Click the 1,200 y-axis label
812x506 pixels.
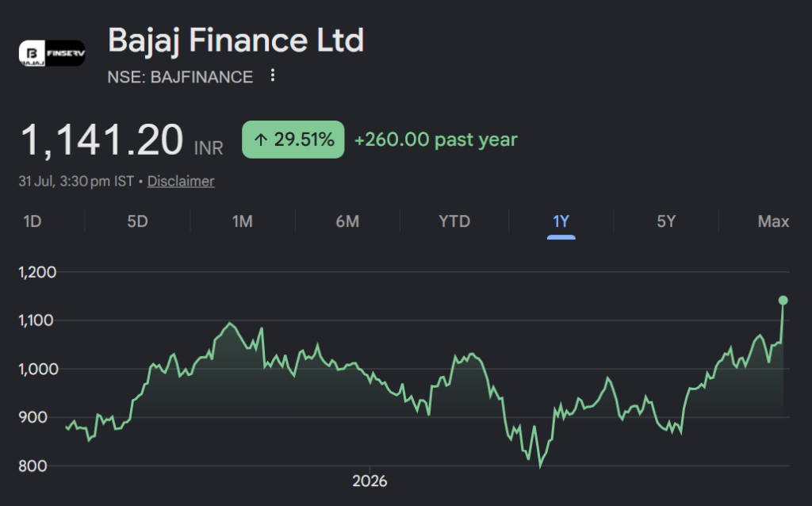pyautogui.click(x=37, y=272)
